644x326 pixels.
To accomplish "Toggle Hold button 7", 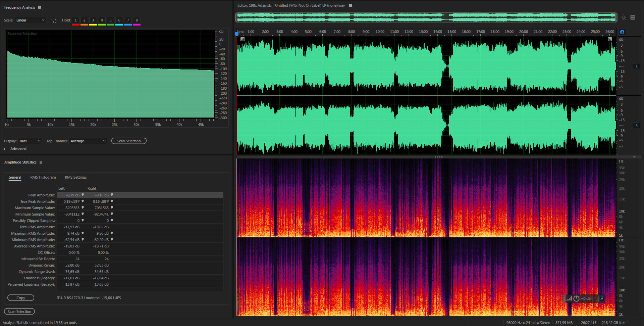I will pos(128,20).
